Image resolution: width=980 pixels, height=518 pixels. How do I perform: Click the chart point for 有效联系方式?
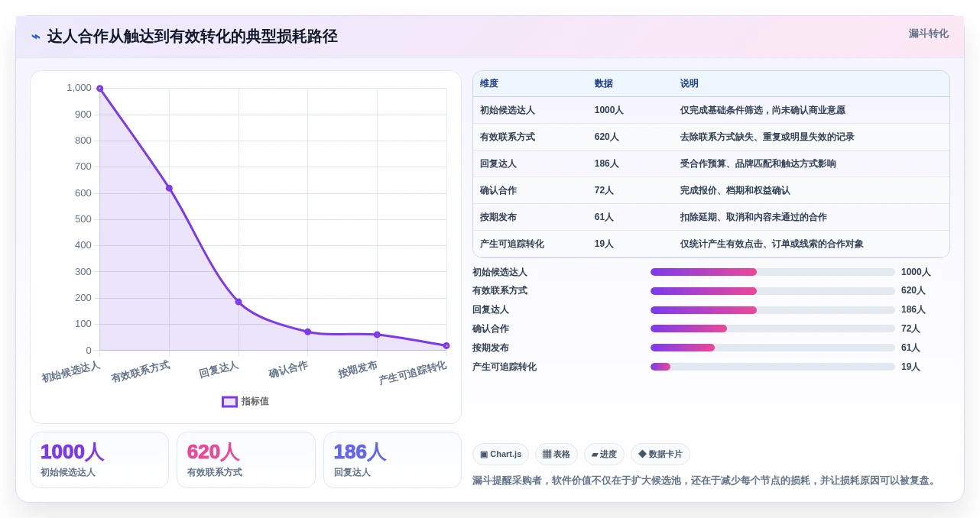point(169,188)
